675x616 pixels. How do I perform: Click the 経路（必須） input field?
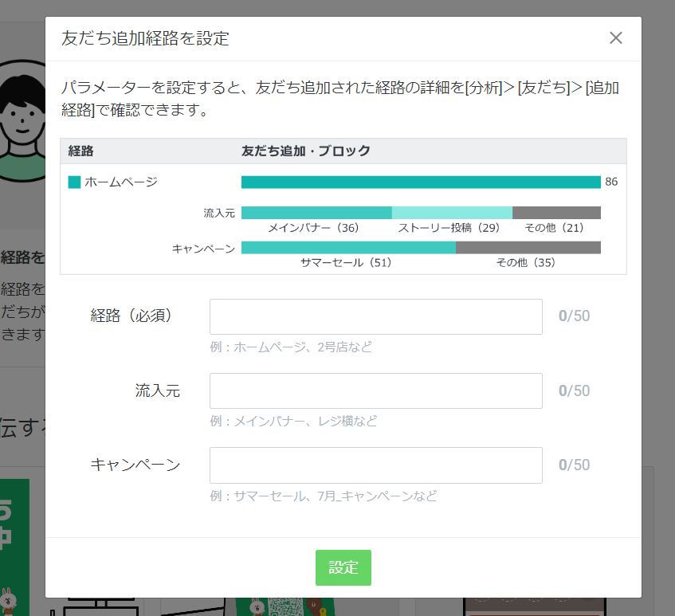click(375, 316)
